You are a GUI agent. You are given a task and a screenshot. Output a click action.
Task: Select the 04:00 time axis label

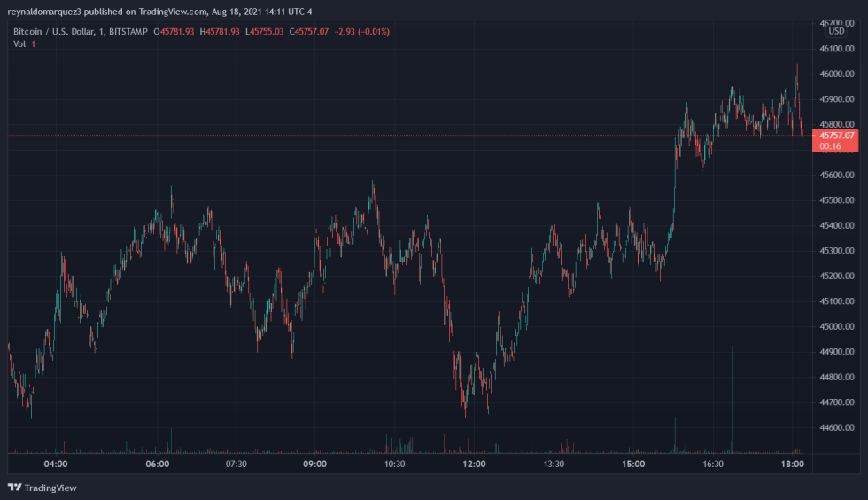pyautogui.click(x=56, y=464)
